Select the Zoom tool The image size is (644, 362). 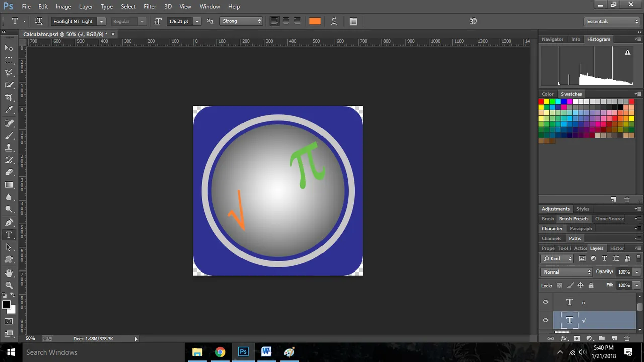tap(9, 285)
